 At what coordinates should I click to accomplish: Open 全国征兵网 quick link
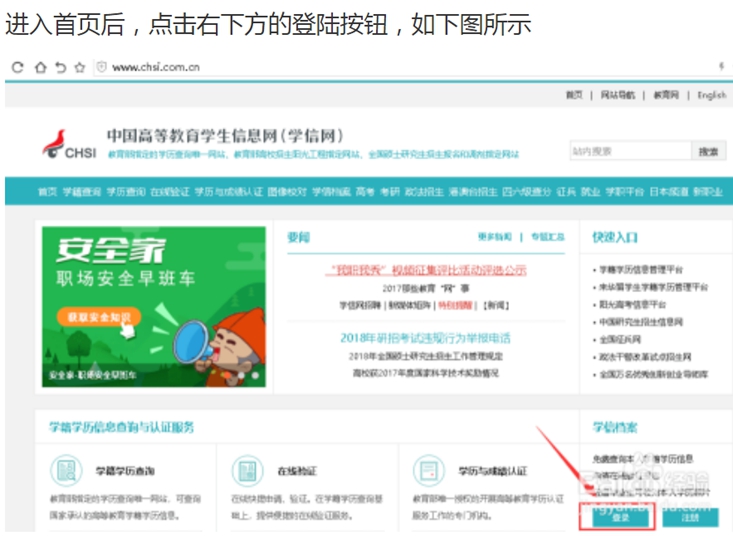click(x=620, y=339)
